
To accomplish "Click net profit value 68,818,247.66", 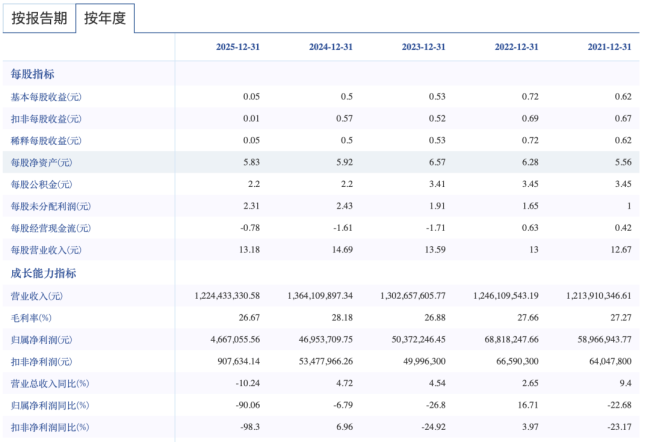I will coord(512,340).
